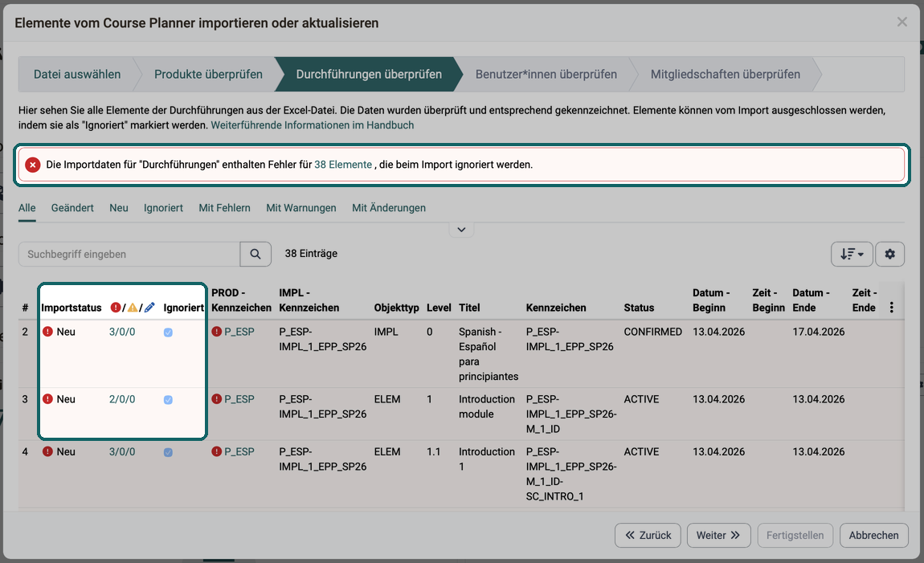Open the 2/0/0 error count in row 3

[122, 399]
